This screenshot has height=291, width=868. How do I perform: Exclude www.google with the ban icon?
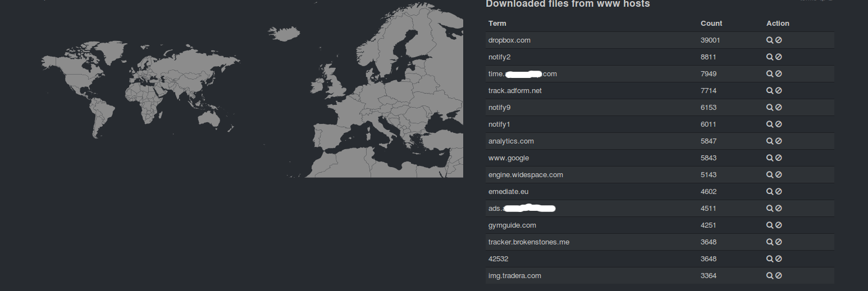[x=779, y=158]
